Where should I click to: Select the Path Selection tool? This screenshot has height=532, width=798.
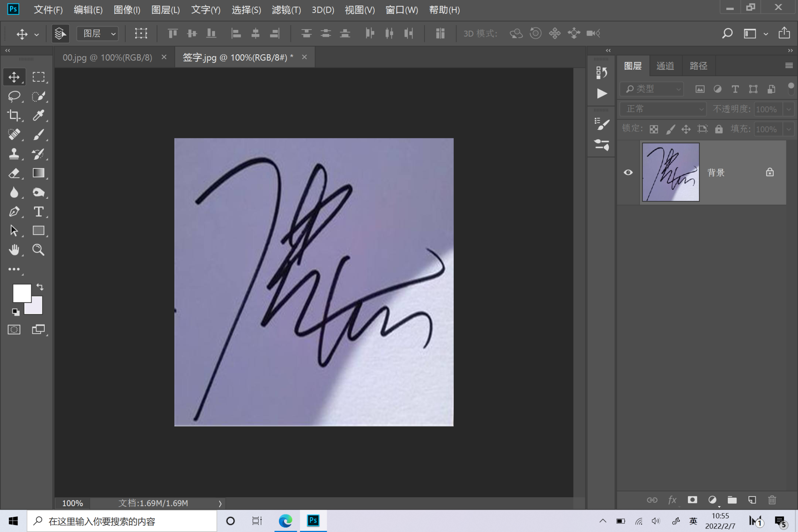[14, 231]
